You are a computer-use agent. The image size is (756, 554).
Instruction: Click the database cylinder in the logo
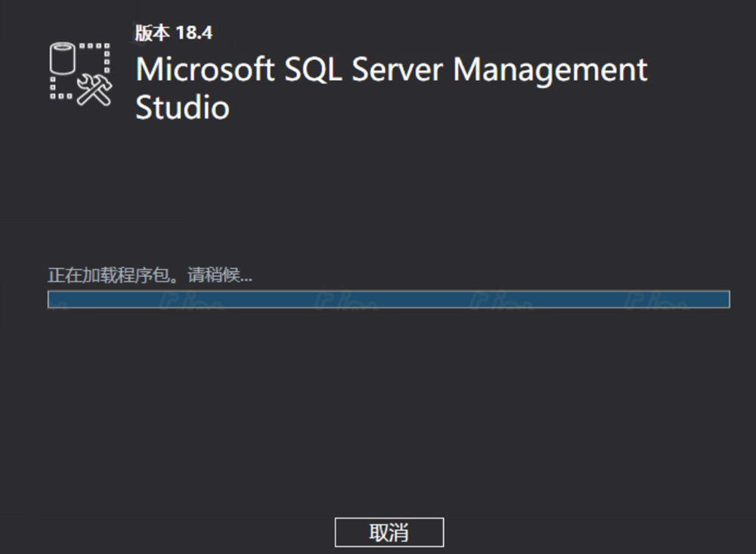tap(64, 59)
